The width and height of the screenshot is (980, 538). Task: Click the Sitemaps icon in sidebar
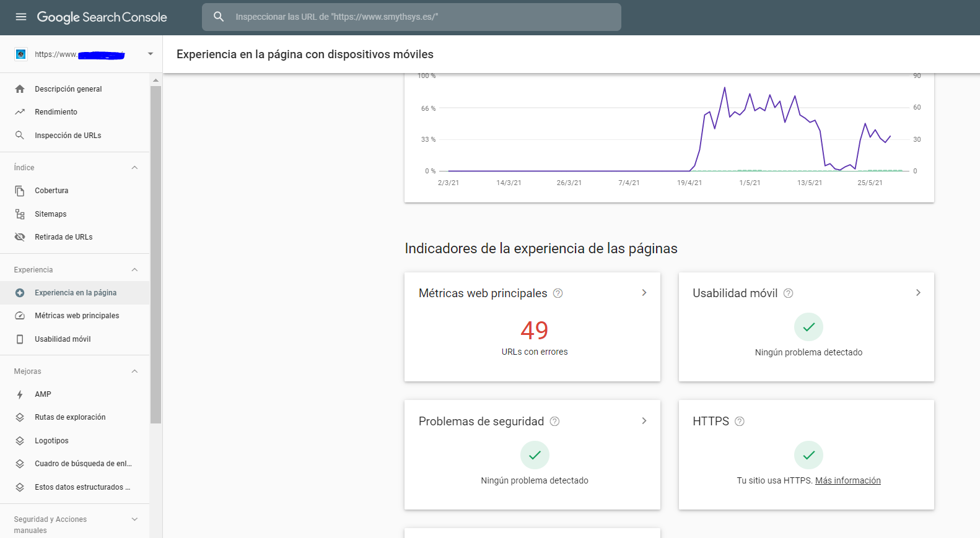coord(20,214)
